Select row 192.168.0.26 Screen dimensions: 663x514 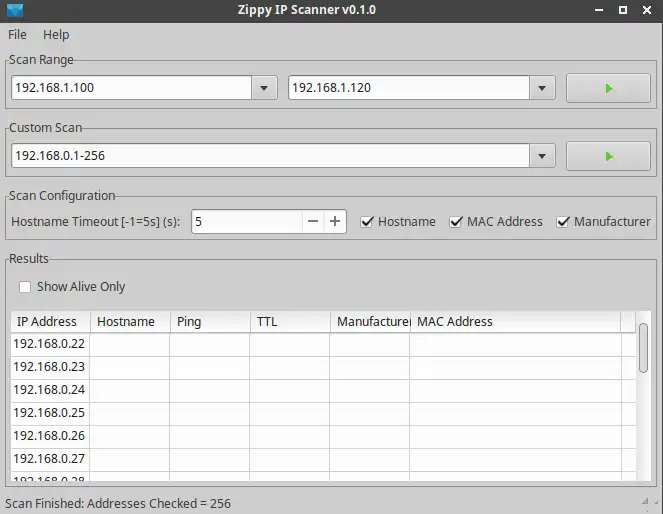(323, 436)
